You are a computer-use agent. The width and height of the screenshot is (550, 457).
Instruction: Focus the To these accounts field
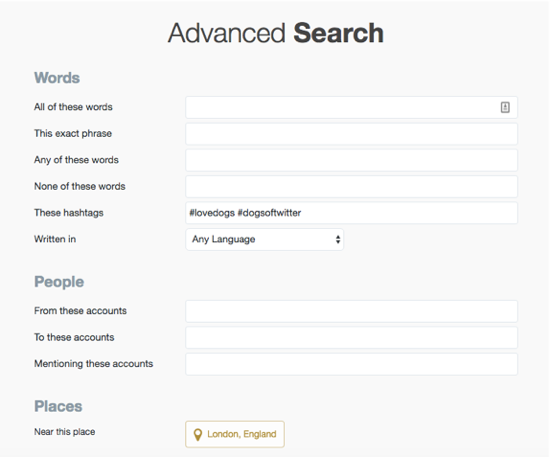351,338
